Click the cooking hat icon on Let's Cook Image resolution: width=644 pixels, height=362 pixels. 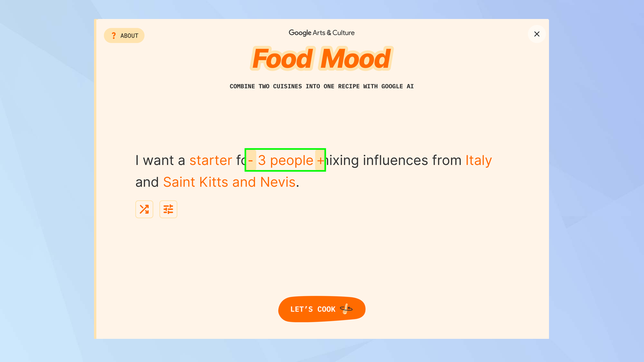(346, 309)
